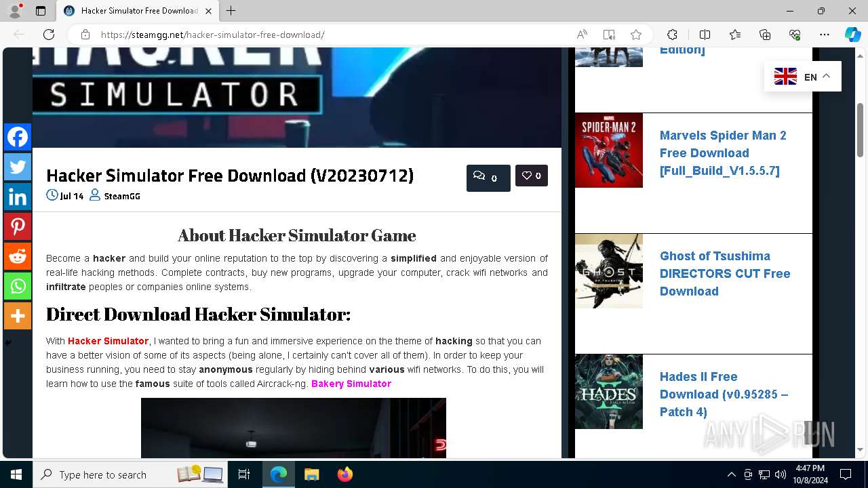Open browser Extensions icon
This screenshot has height=488, width=868.
click(x=672, y=35)
